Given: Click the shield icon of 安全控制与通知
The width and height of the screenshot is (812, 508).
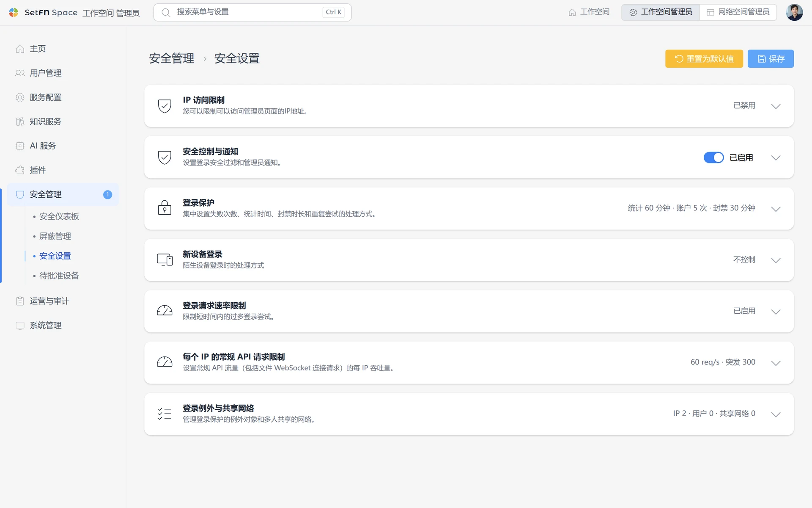Looking at the screenshot, I should (165, 157).
